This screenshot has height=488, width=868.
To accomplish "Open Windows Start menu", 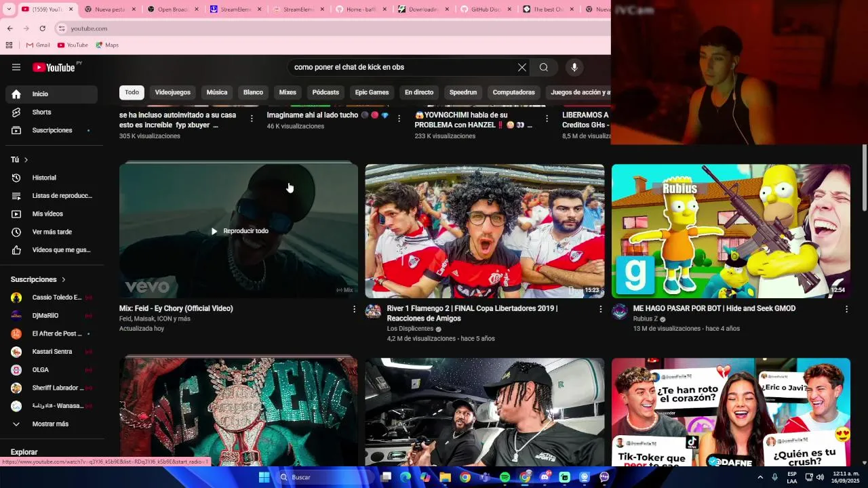I will (x=264, y=477).
